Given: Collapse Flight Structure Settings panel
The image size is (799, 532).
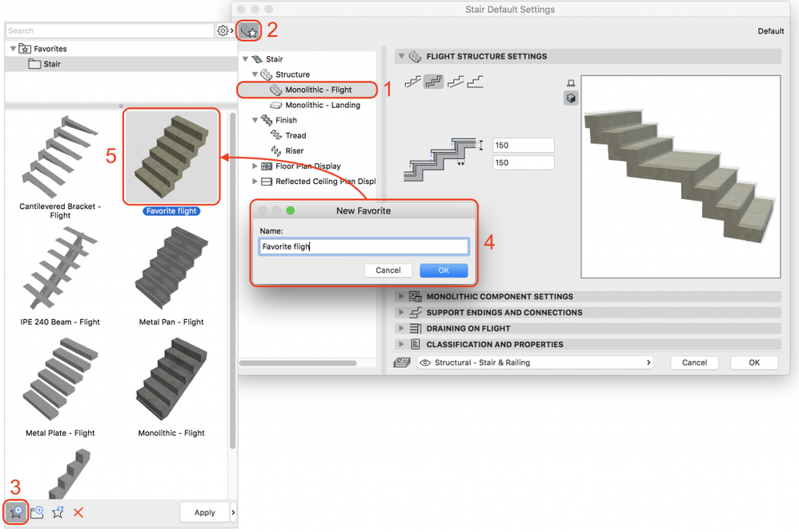Looking at the screenshot, I should coord(402,56).
